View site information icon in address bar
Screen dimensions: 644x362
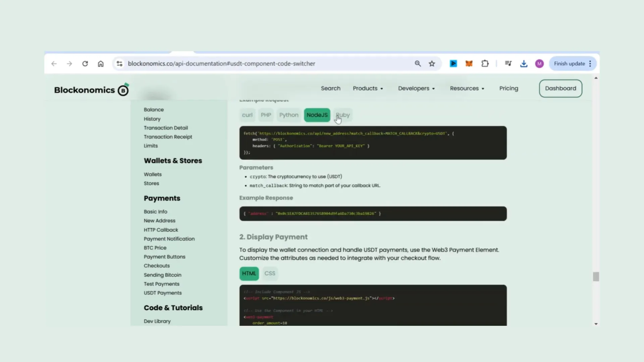point(119,64)
